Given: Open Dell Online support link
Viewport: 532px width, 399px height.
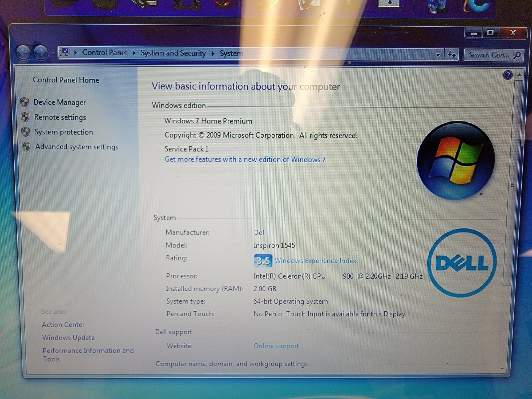Looking at the screenshot, I should tap(276, 346).
